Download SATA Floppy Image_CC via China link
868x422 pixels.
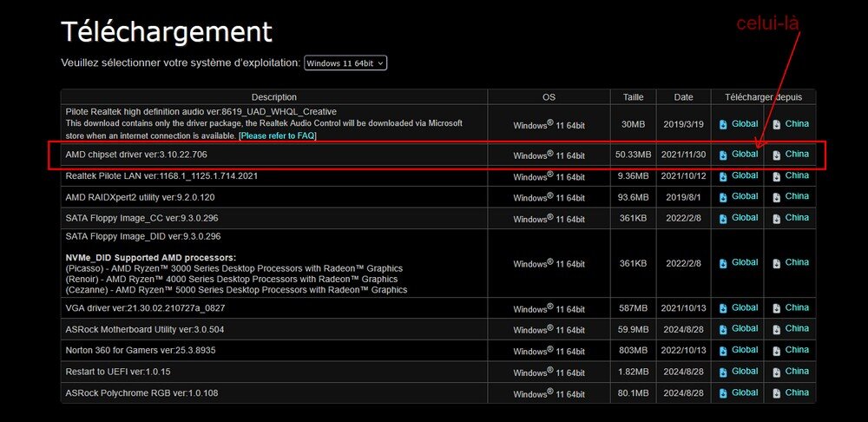pos(796,217)
